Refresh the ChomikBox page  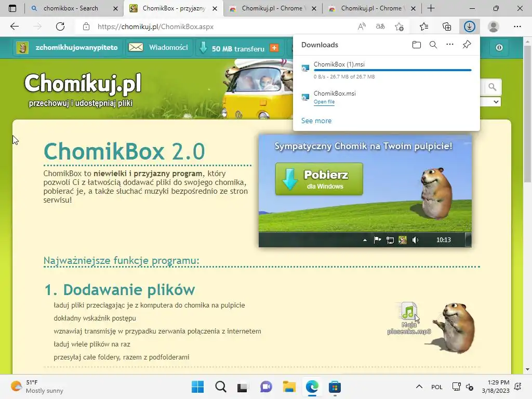[x=60, y=26]
